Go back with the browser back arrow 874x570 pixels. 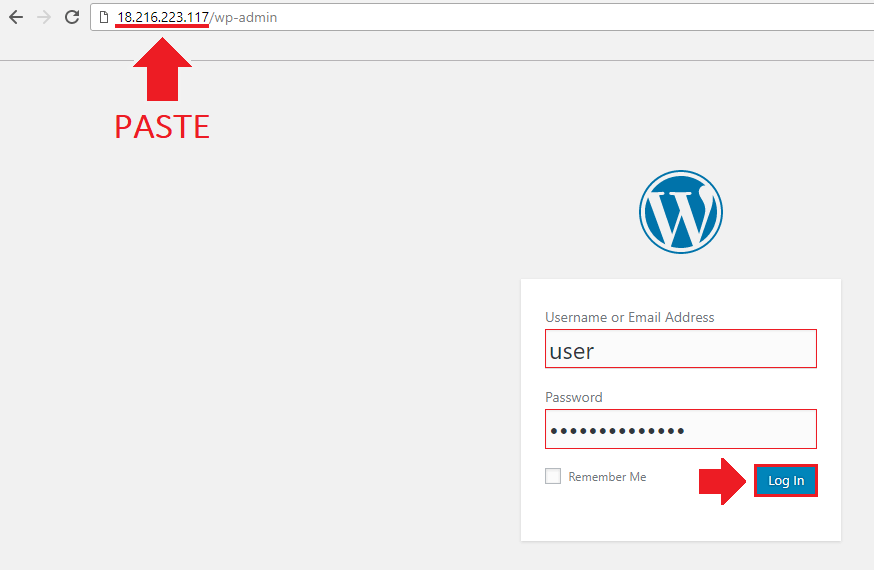(16, 17)
